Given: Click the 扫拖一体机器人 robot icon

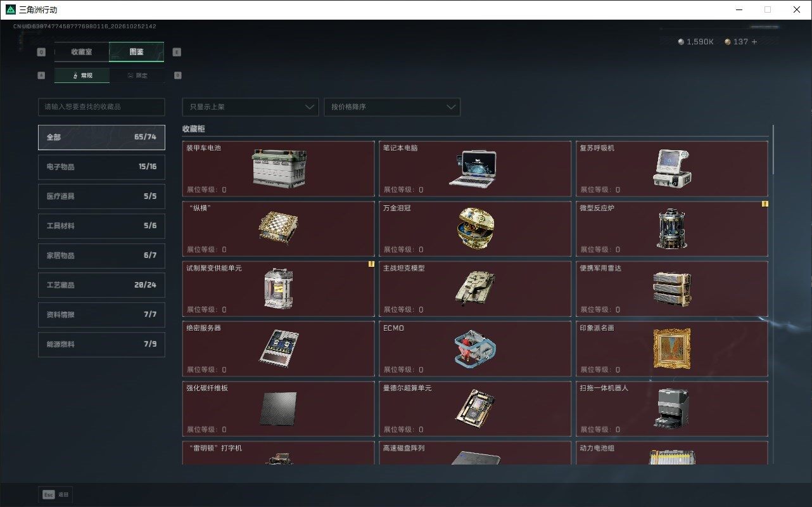Looking at the screenshot, I should point(672,408).
